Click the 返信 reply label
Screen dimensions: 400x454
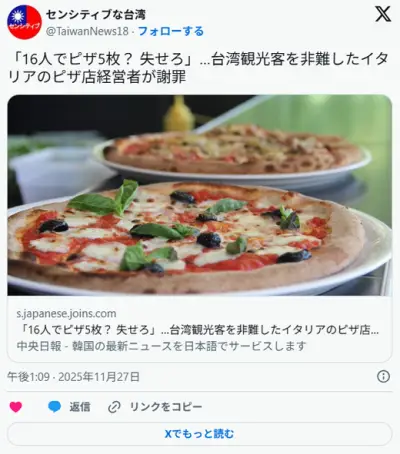[x=80, y=407]
